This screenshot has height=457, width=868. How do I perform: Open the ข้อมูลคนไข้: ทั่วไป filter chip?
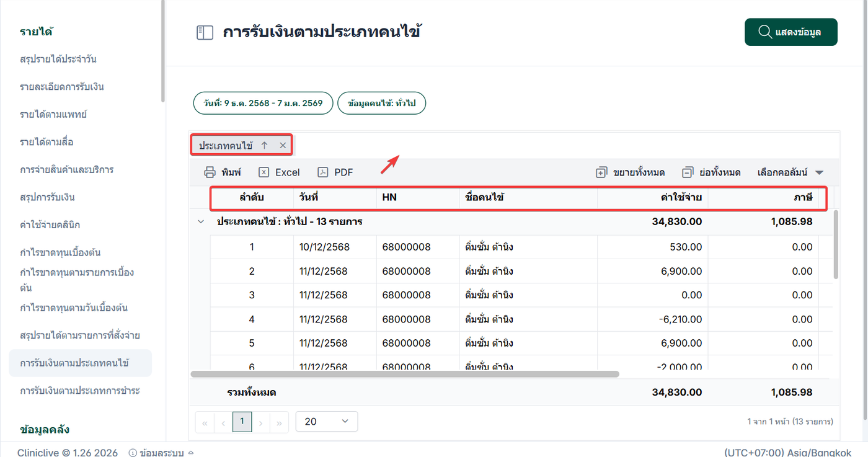pos(381,103)
